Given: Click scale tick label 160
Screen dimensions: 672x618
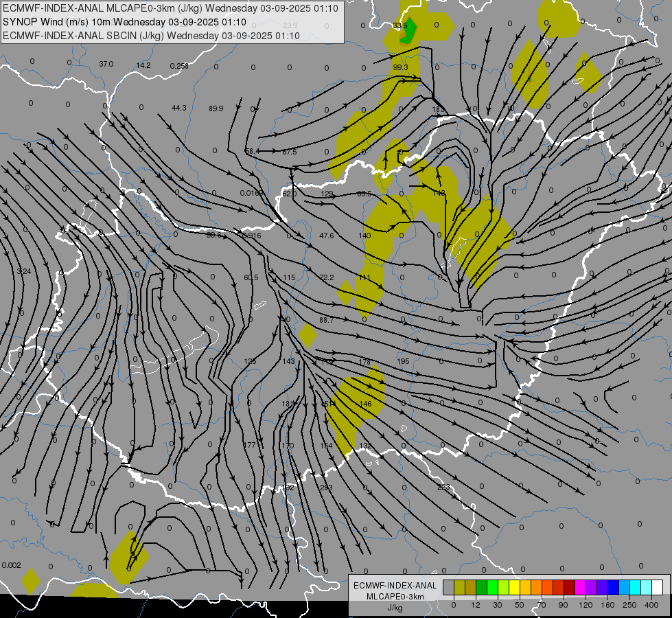Looking at the screenshot, I should pos(607,605).
